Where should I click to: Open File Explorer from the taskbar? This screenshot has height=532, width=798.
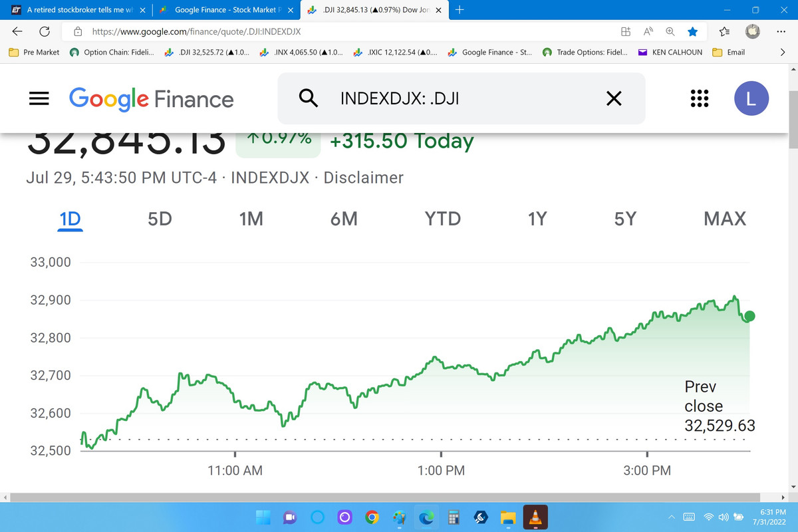tap(509, 517)
